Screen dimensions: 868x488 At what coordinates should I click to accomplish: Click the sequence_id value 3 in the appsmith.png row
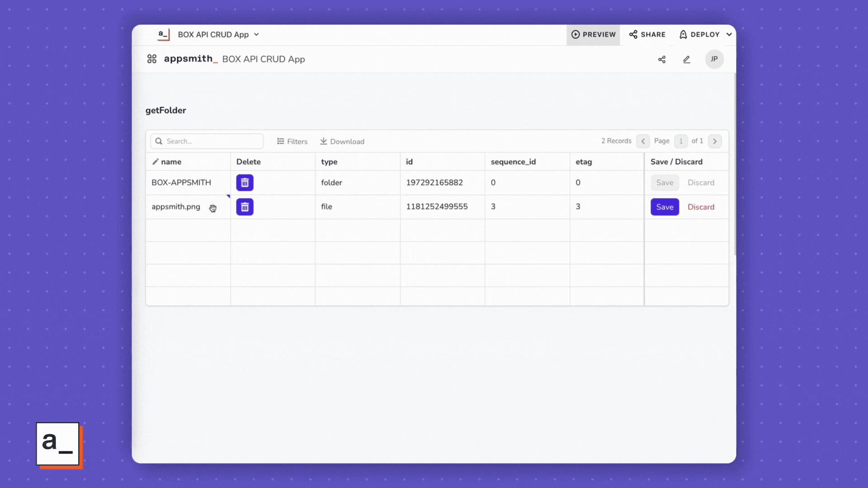tap(493, 206)
